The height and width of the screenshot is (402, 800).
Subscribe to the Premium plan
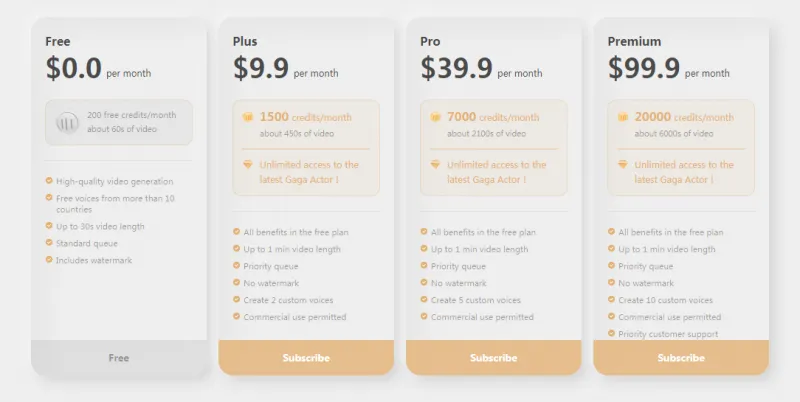click(x=681, y=358)
